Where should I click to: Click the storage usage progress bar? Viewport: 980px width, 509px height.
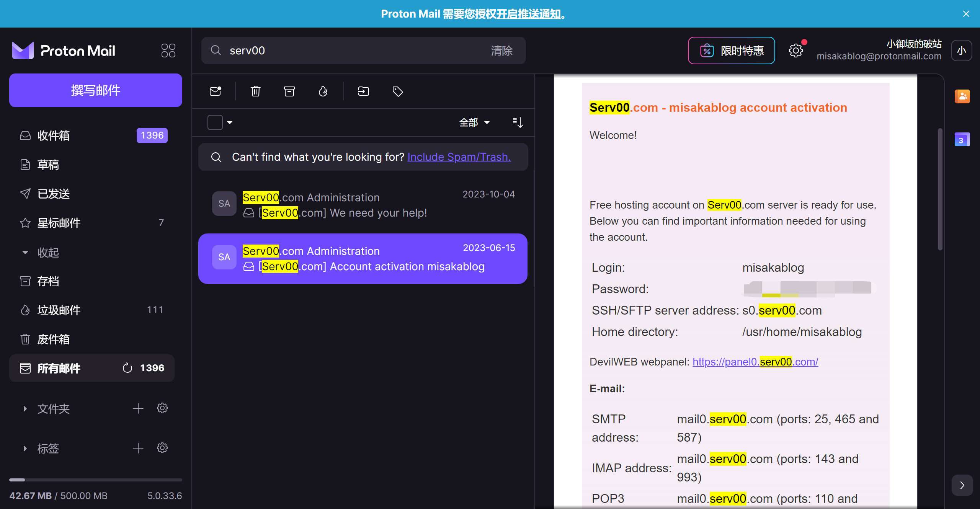pos(96,480)
